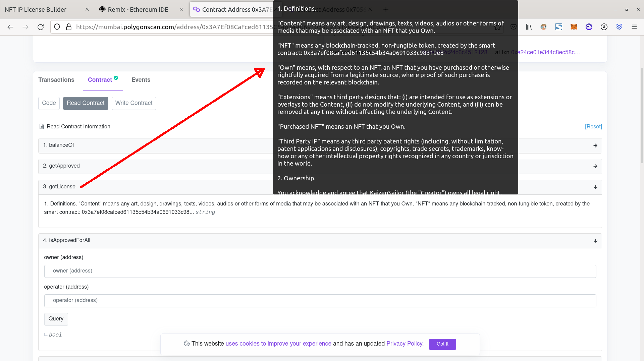Open a new browser tab
The height and width of the screenshot is (361, 644).
click(386, 9)
